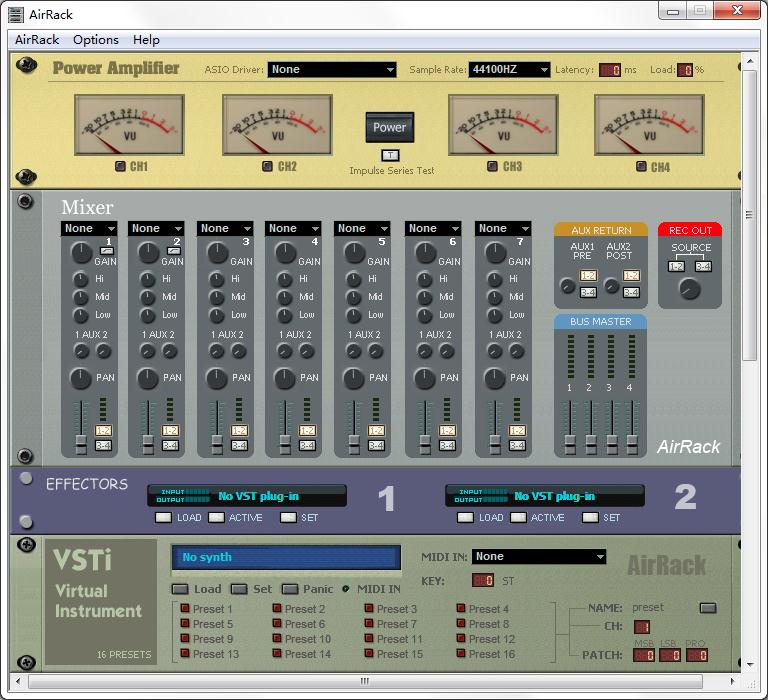This screenshot has height=700, width=768.
Task: Expand the Sample Rate dropdown
Action: click(509, 70)
